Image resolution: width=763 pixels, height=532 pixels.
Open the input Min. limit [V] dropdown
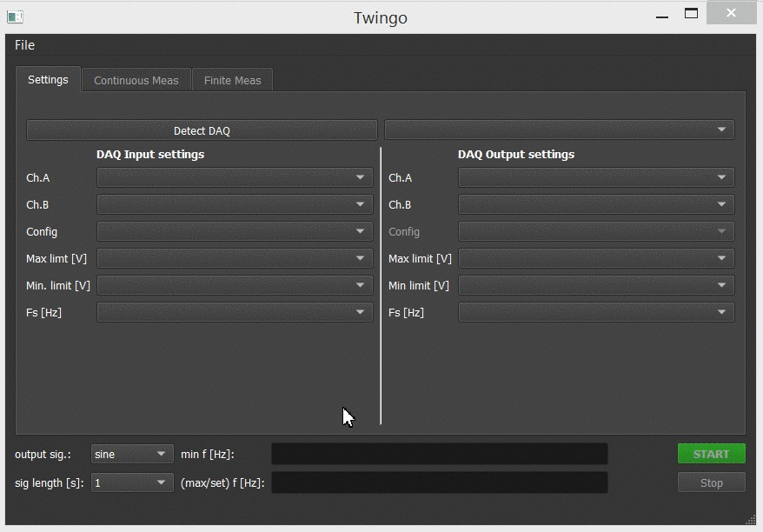pos(235,285)
